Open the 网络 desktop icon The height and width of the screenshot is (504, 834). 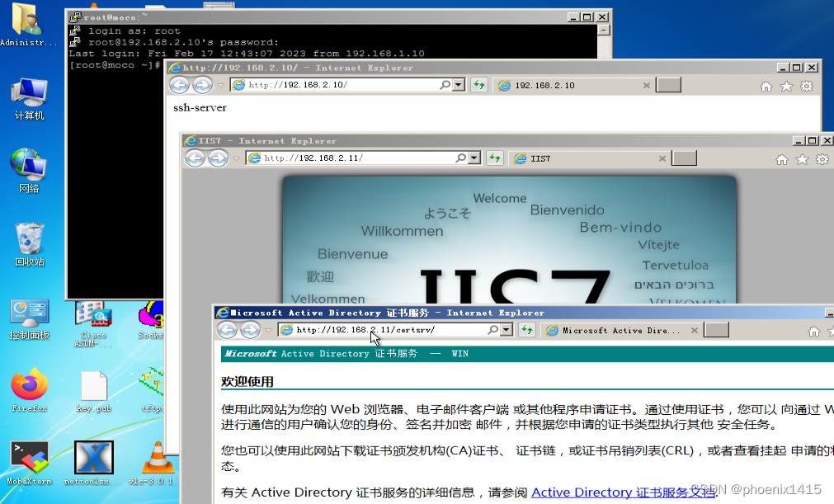(x=29, y=171)
